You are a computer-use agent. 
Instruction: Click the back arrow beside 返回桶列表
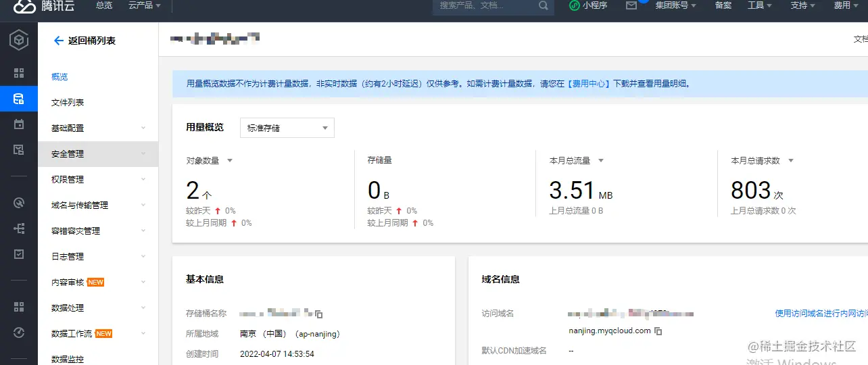click(x=58, y=41)
